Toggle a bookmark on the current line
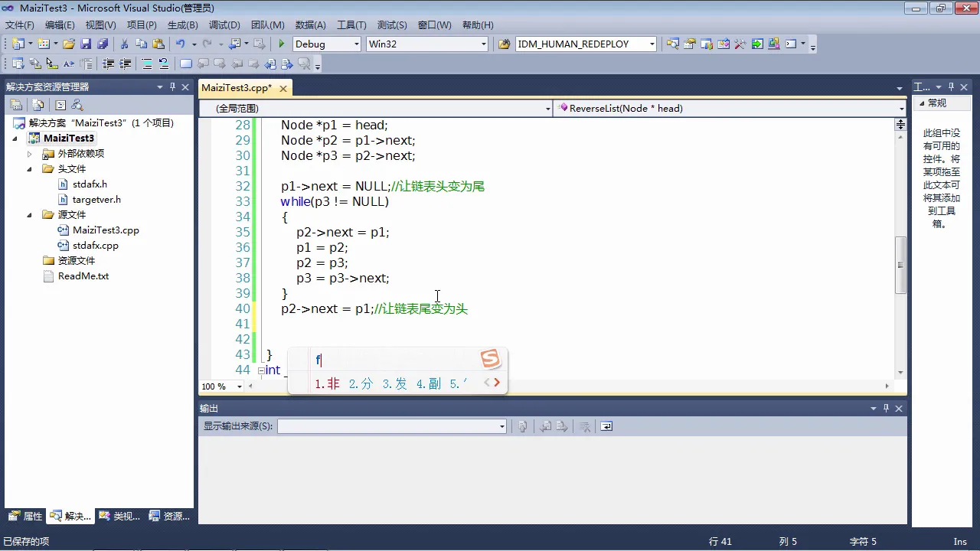The height and width of the screenshot is (551, 980). click(186, 64)
